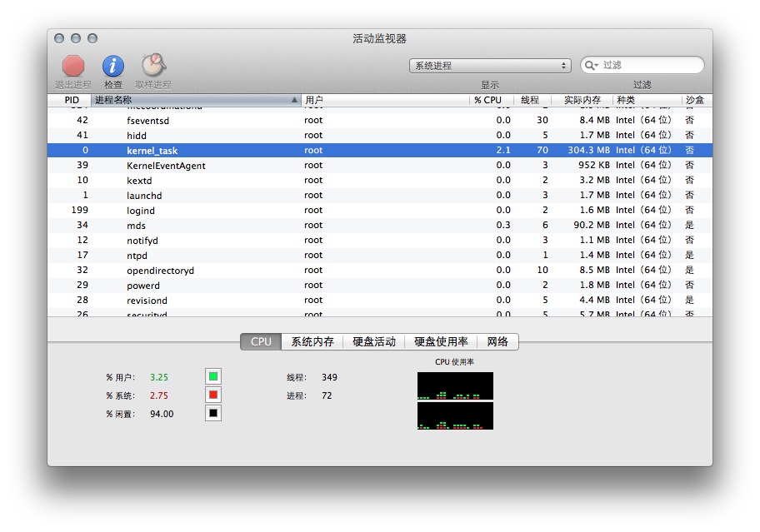Image resolution: width=760 pixels, height=532 pixels.
Task: Select the kernel_task process row
Action: tap(380, 150)
